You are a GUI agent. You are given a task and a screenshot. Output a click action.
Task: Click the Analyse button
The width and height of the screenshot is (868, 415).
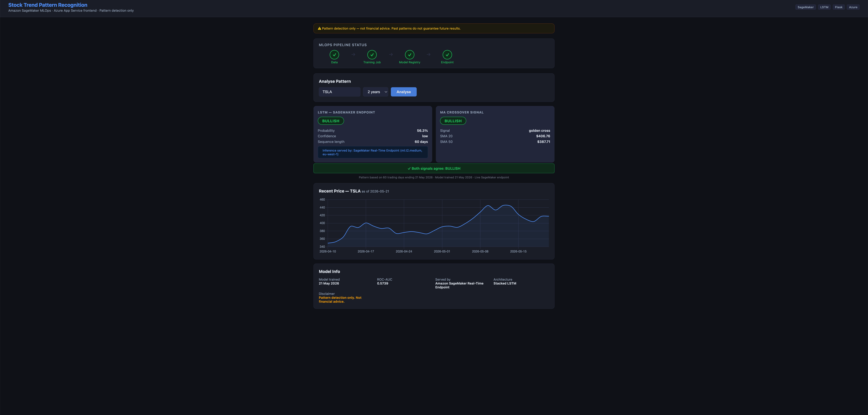click(x=404, y=92)
